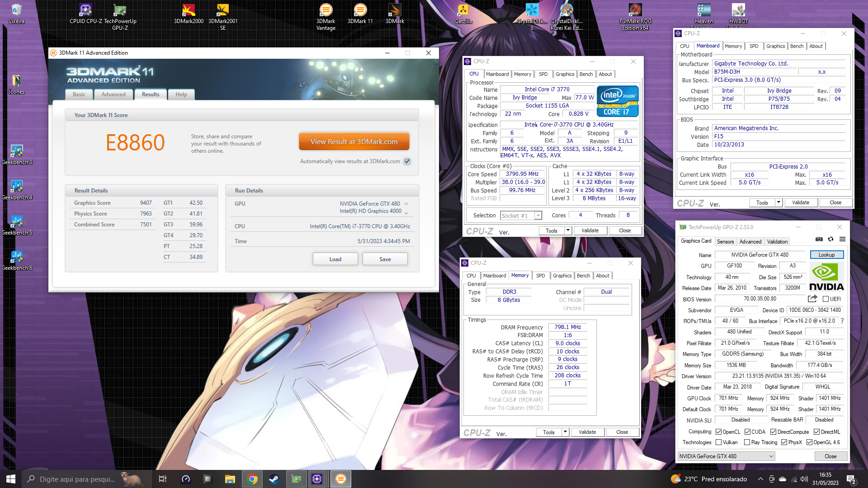Toggle automatically view results at 3DMark.com
868x488 pixels.
[x=407, y=162]
